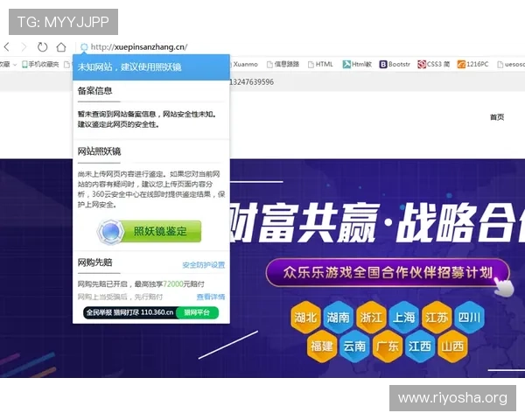Click the browser back arrow
Screen dimensions: 525x420
coord(6,47)
